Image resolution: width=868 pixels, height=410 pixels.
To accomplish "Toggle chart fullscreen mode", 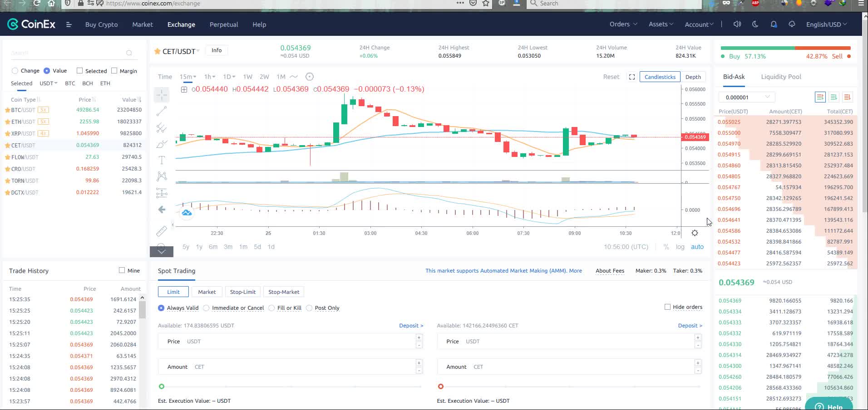I will point(631,77).
